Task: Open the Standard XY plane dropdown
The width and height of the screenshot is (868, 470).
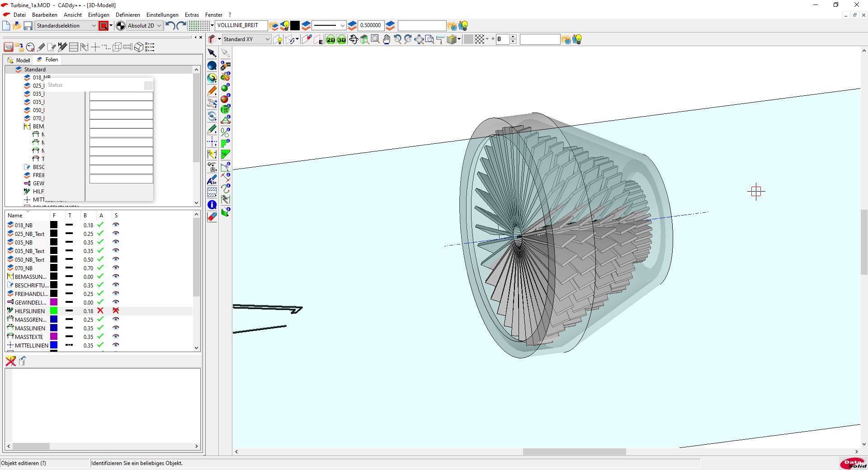Action: pyautogui.click(x=267, y=39)
